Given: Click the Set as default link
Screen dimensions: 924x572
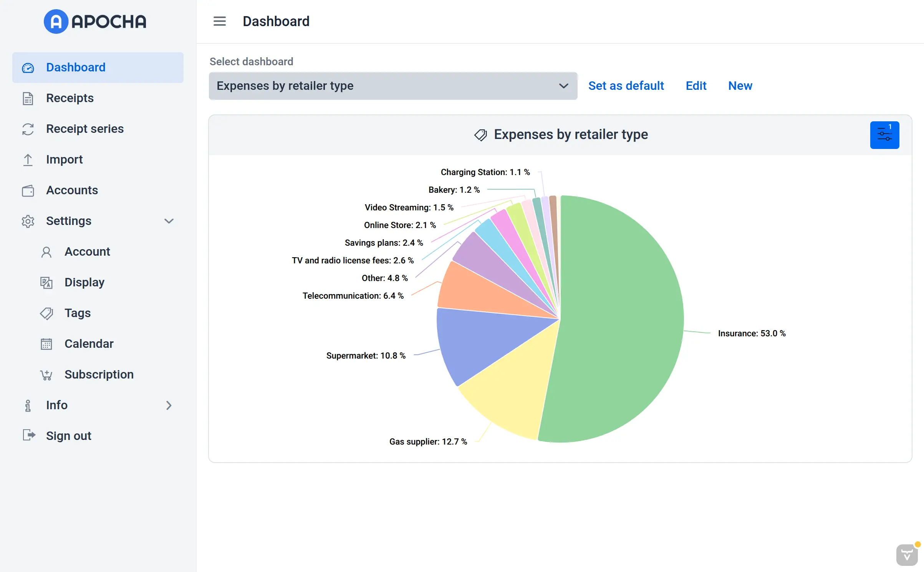Looking at the screenshot, I should [x=626, y=86].
